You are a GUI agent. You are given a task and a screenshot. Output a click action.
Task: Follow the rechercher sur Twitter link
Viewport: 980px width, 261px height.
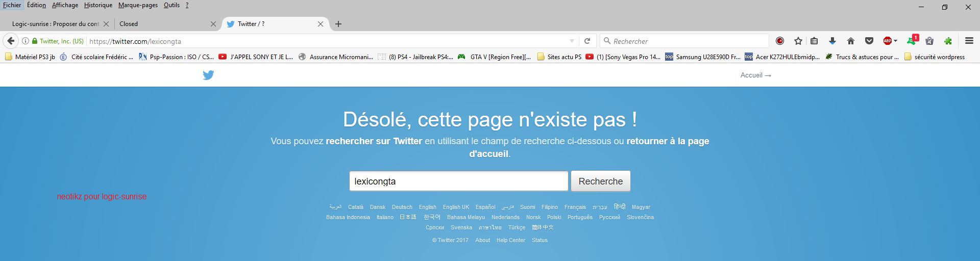tap(374, 141)
